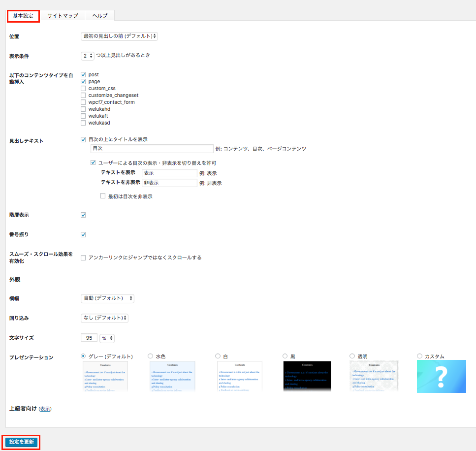This screenshot has width=476, height=451.
Task: Enable smooth scroll アンカーリンク checkbox
Action: [x=83, y=258]
